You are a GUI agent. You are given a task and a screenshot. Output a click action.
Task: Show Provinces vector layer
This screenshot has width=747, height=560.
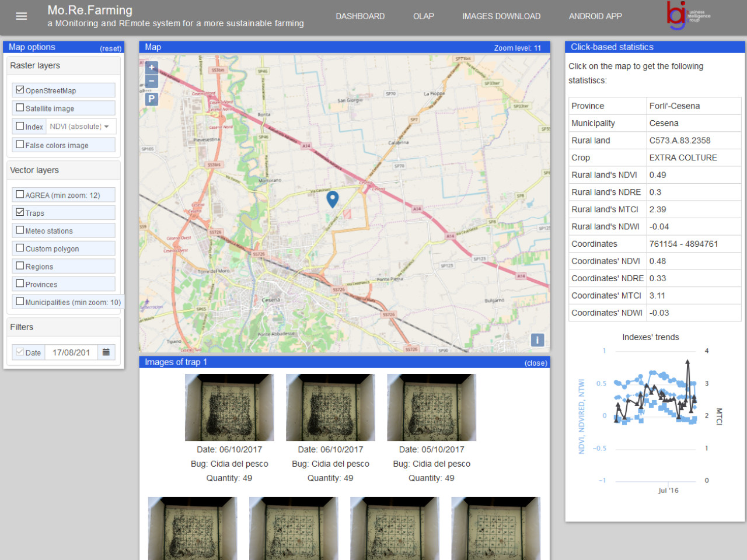20,284
